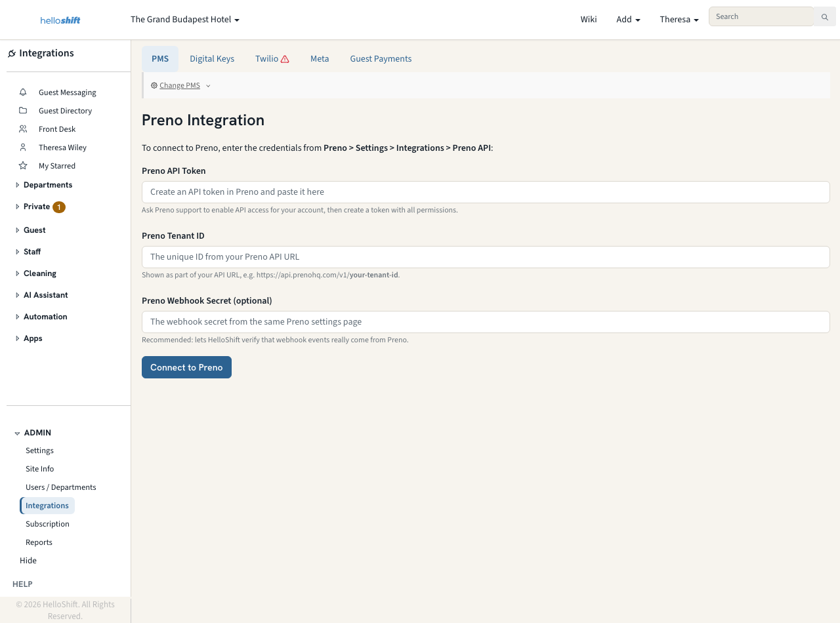
Task: Open admin Settings
Action: [x=39, y=451]
